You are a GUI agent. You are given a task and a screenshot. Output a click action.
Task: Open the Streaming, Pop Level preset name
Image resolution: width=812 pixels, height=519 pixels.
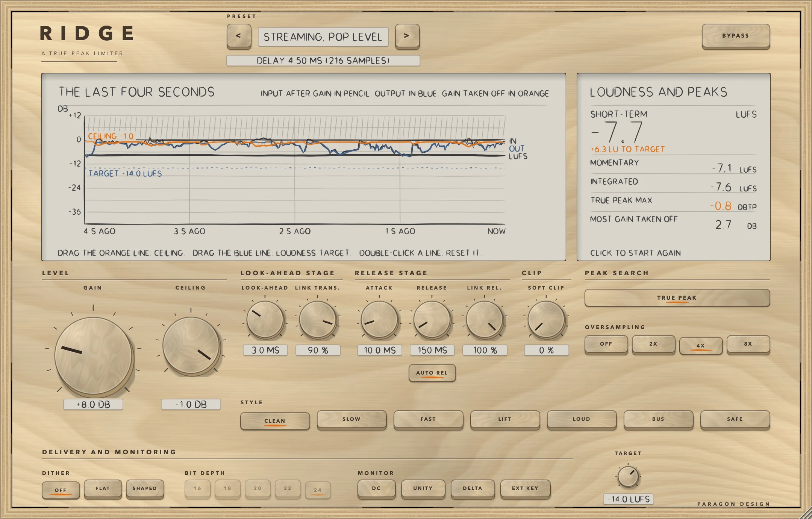[323, 37]
